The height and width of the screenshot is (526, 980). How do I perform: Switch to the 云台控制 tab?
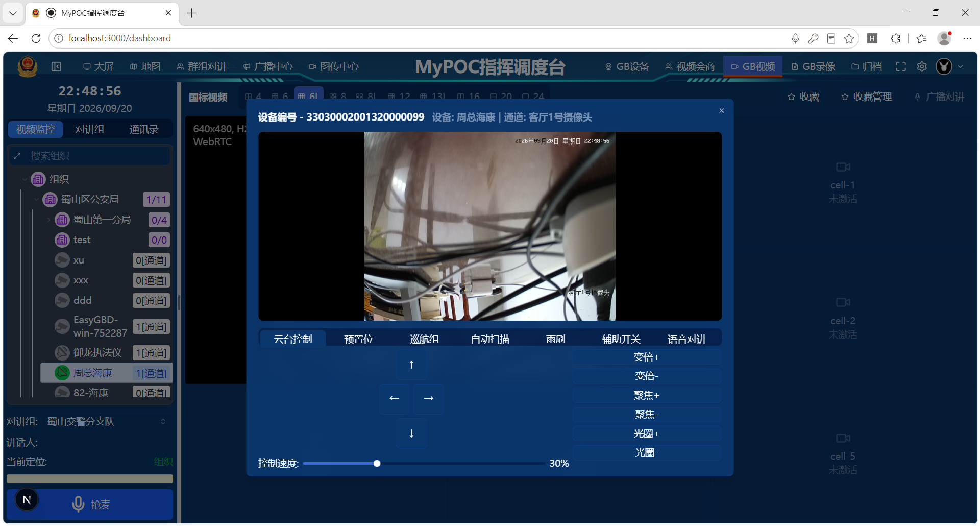[293, 339]
